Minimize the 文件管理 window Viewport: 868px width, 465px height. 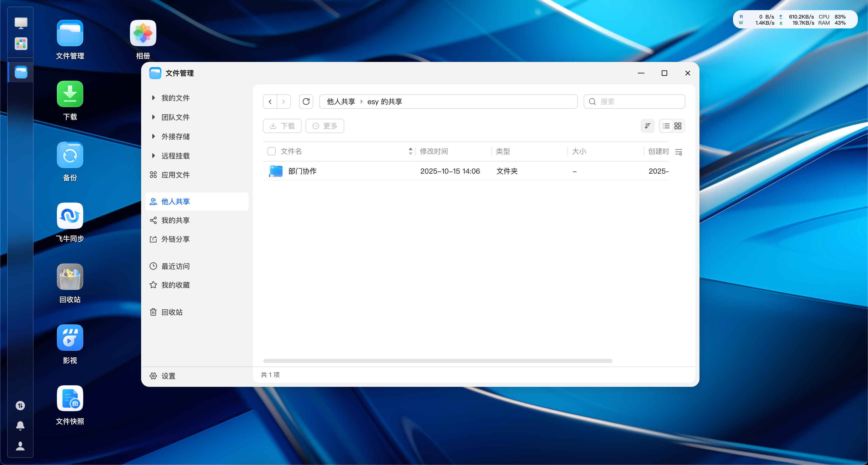point(641,73)
